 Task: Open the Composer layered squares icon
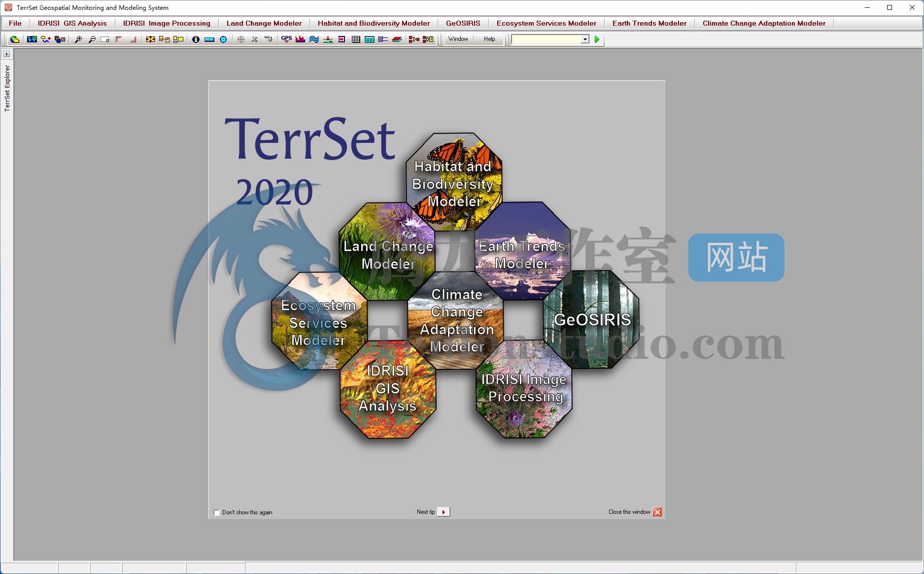pos(60,39)
